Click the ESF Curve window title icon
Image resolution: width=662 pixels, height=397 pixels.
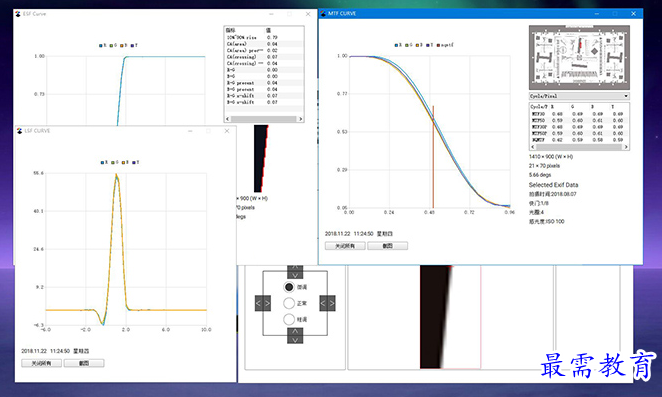click(18, 14)
